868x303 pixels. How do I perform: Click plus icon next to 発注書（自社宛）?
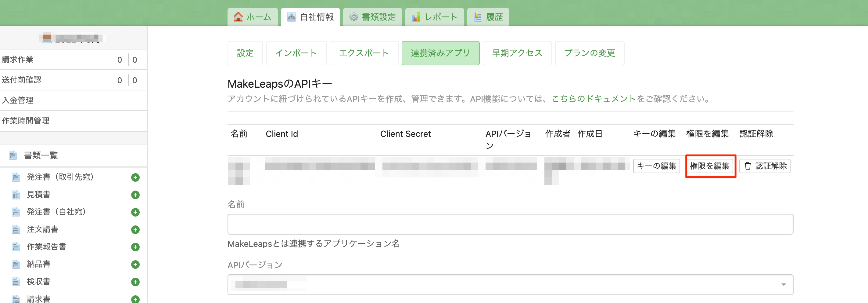(135, 212)
